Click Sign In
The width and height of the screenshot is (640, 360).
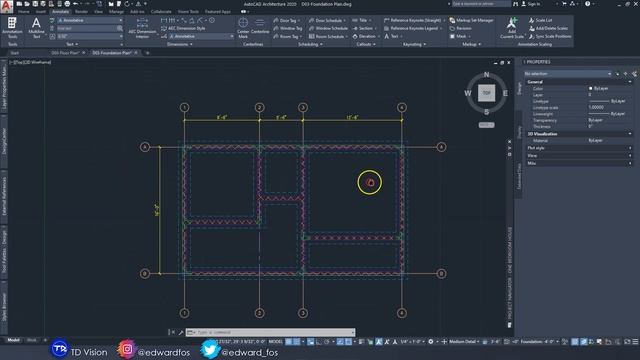tap(532, 4)
